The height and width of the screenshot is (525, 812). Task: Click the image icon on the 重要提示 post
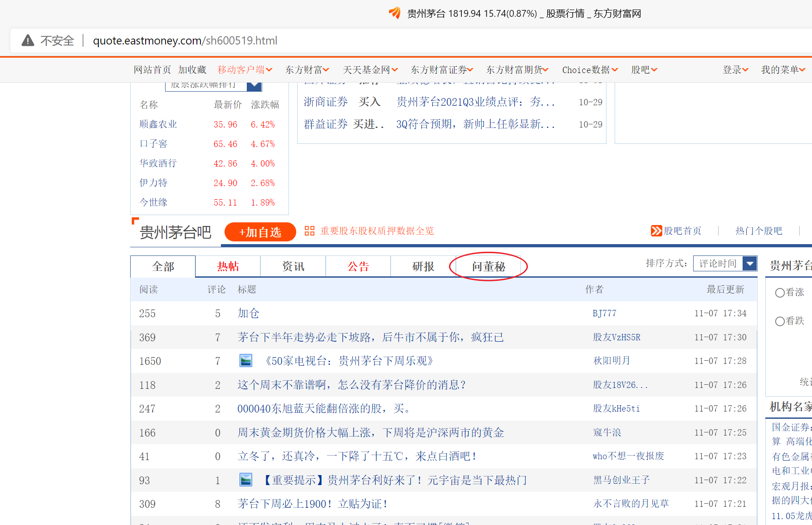(246, 480)
